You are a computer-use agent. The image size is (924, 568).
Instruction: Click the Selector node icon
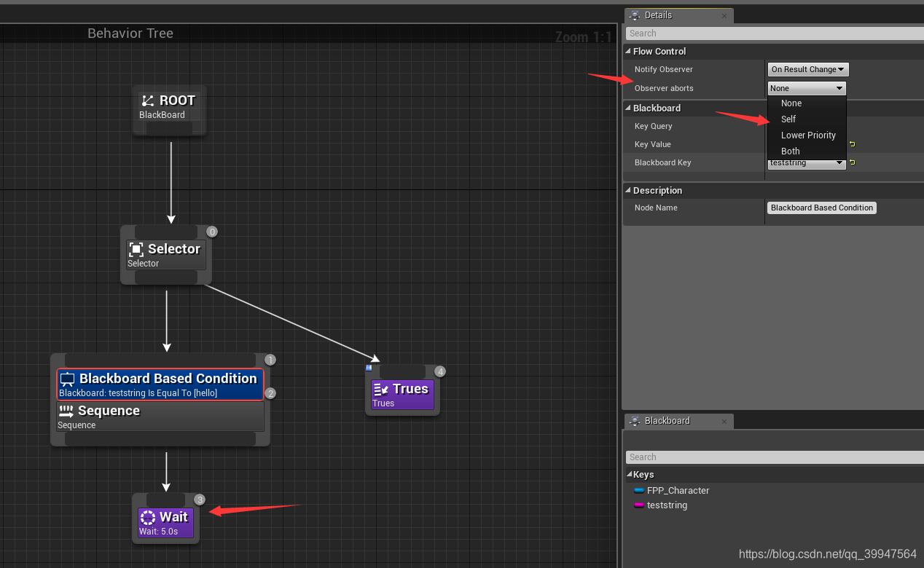point(136,249)
